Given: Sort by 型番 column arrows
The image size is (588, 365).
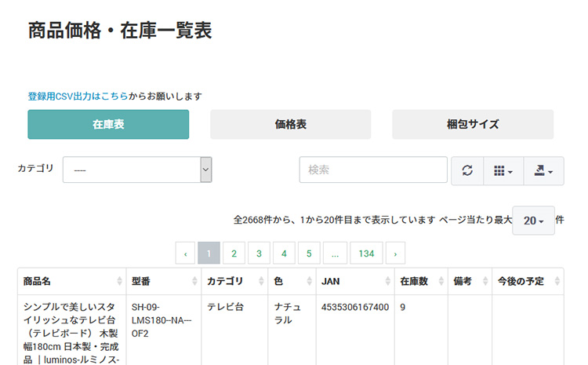Looking at the screenshot, I should pyautogui.click(x=194, y=281).
